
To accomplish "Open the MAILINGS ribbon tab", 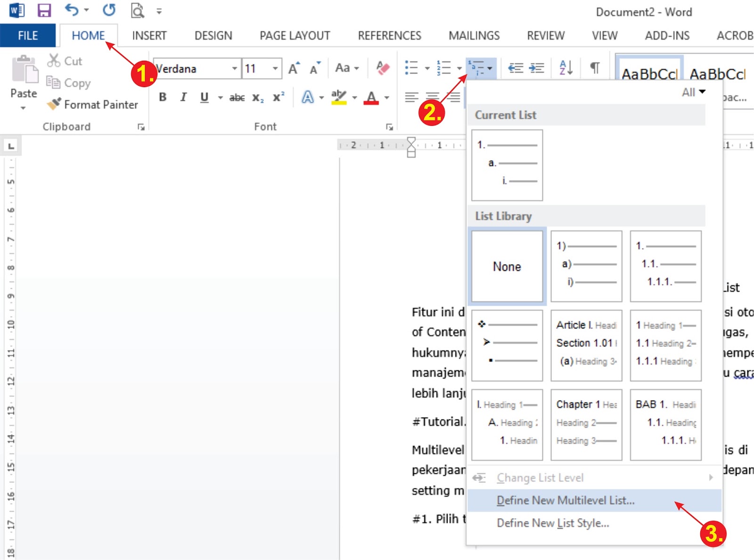I will tap(474, 35).
